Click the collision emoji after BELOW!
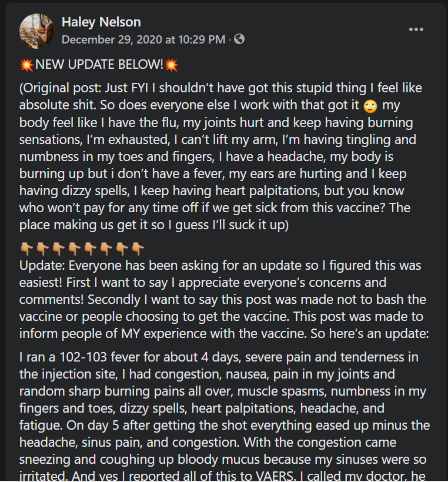Image resolution: width=448 pixels, height=482 pixels. tap(171, 65)
